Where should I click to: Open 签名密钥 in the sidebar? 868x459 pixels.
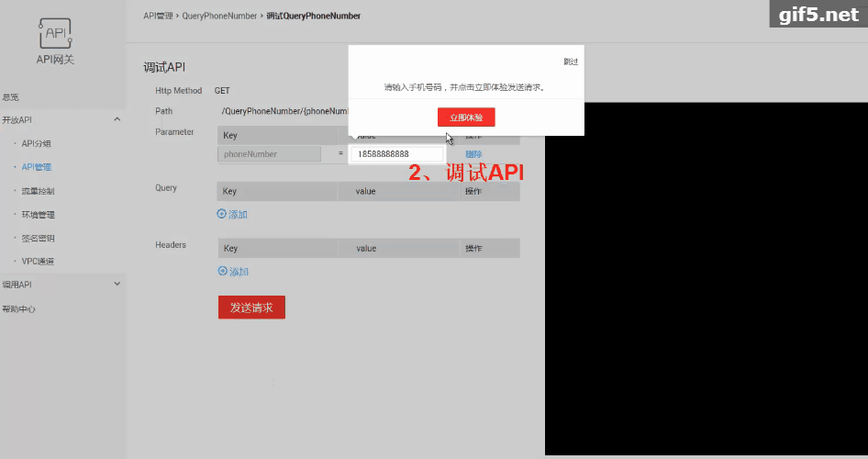[39, 238]
